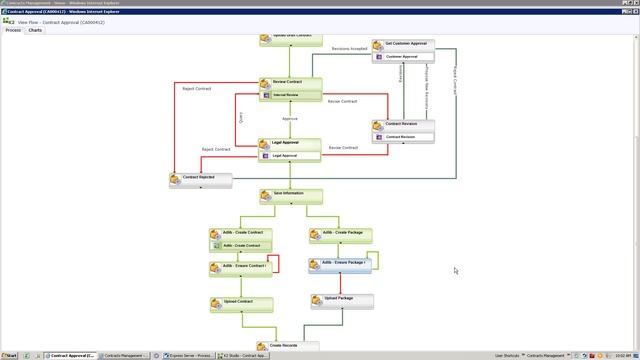
Task: Select the Customer Approval event row
Action: 403,57
